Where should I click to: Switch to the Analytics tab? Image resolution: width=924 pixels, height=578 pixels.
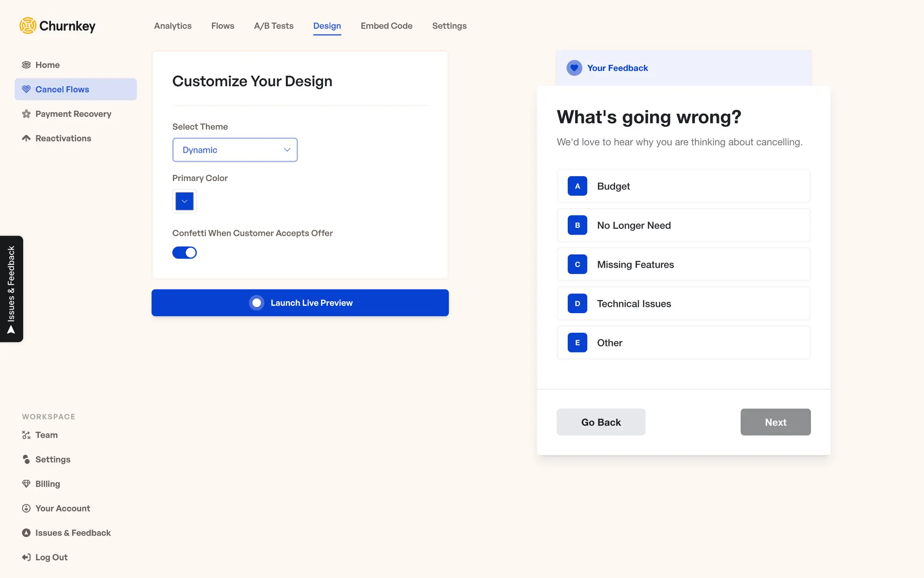(173, 26)
